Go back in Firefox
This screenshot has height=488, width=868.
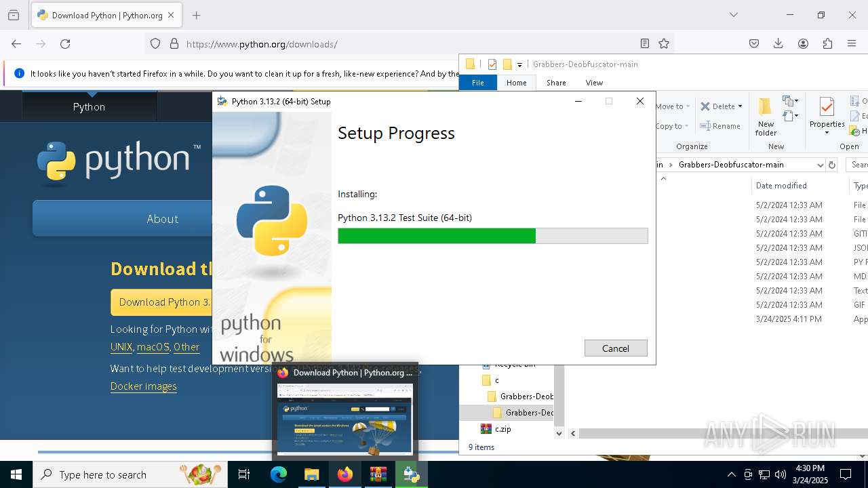pyautogui.click(x=16, y=43)
